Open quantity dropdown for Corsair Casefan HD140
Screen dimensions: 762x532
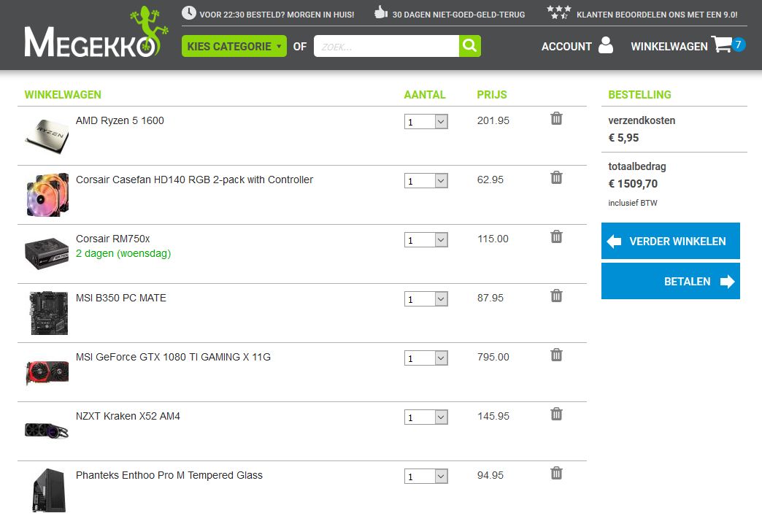tap(426, 181)
